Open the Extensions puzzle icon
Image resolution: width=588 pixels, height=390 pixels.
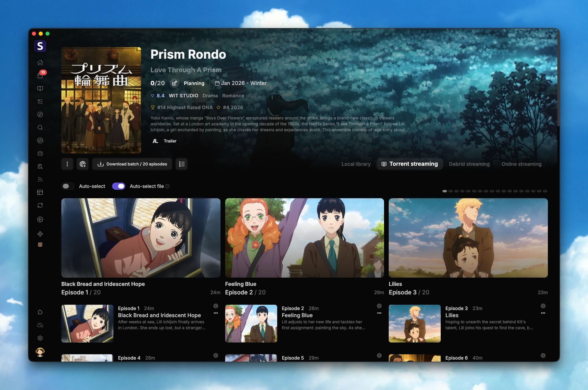coord(40,312)
